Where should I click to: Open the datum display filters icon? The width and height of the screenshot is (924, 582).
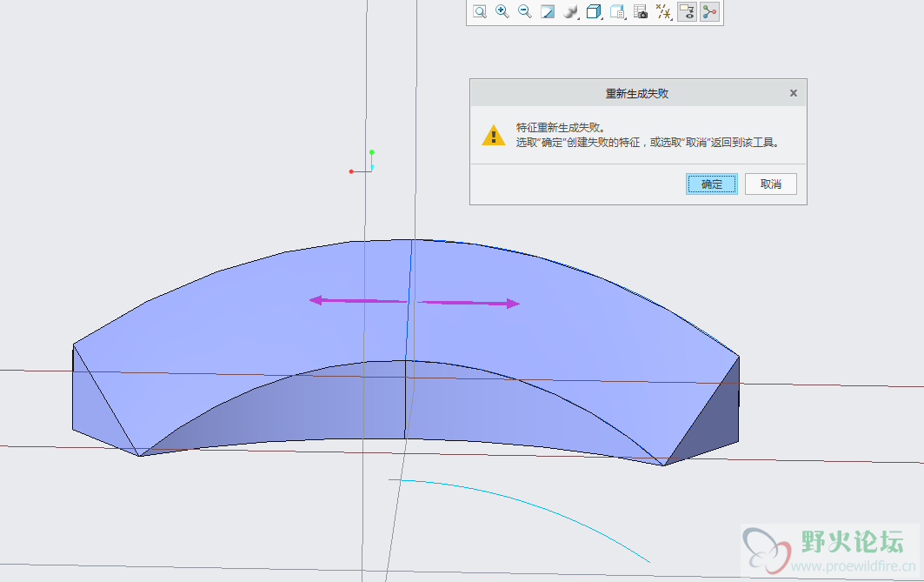[x=663, y=12]
